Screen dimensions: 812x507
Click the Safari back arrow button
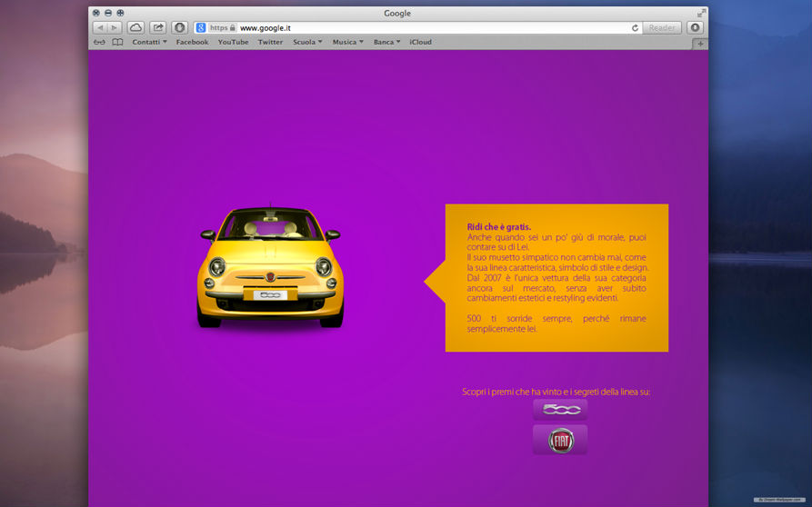click(x=100, y=28)
